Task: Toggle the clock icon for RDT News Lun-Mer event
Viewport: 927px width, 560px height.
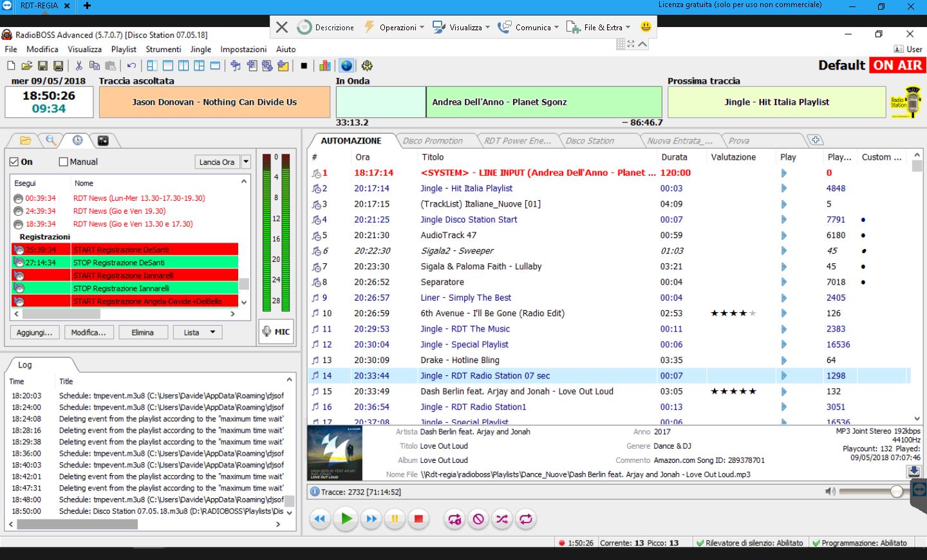Action: [x=18, y=198]
